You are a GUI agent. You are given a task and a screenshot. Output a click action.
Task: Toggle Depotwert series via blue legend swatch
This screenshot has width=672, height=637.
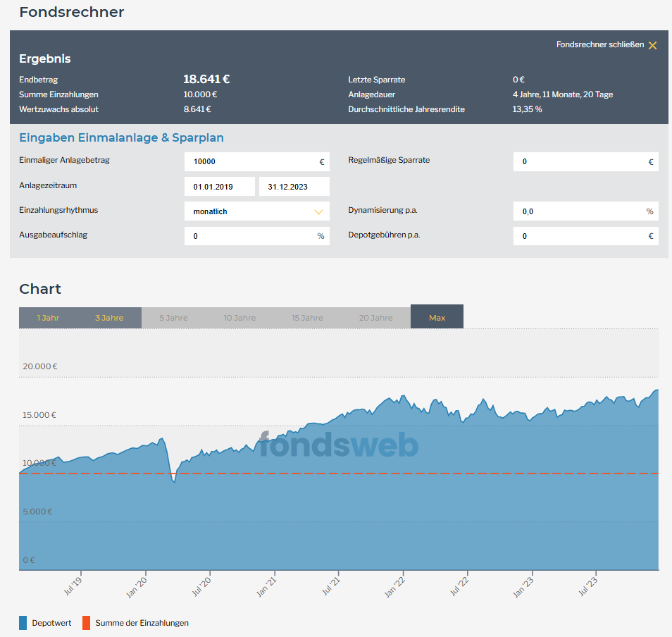tap(24, 623)
